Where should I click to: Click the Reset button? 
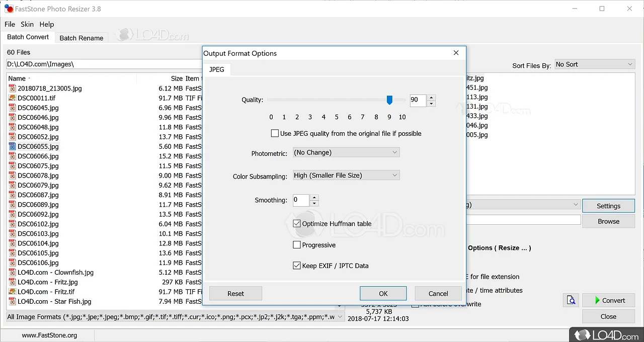click(235, 293)
